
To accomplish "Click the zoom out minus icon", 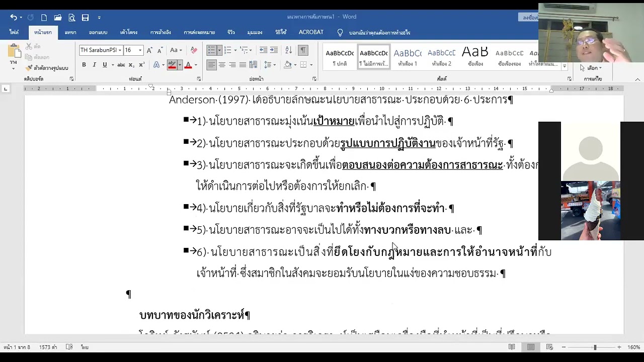I will pos(564,347).
